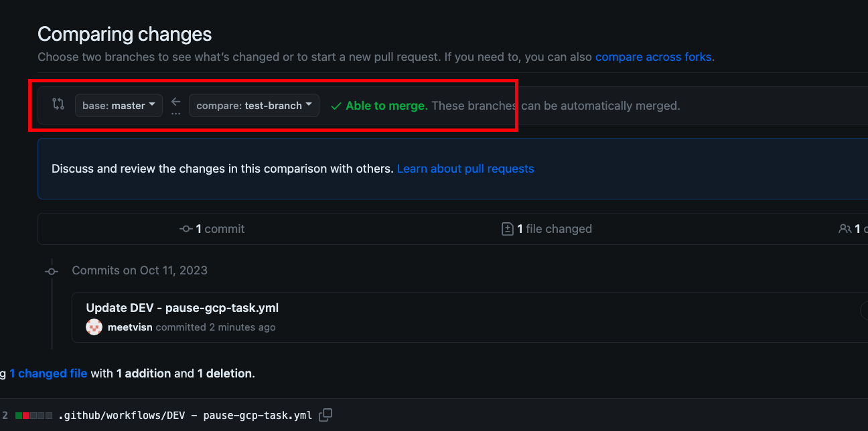Screen dimensions: 868x431
Task: Open the meetvisn user profile link
Action: coord(130,327)
